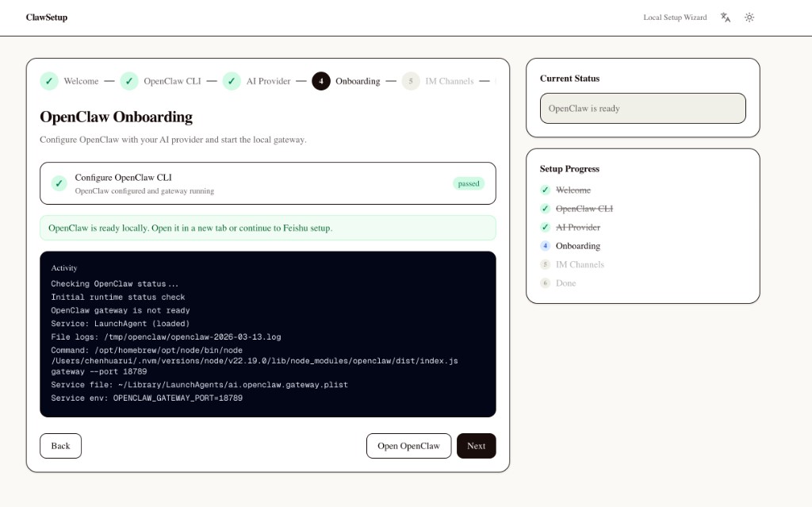Click the IM Channels number badge in Setup Progress
The height and width of the screenshot is (507, 812).
(x=545, y=264)
